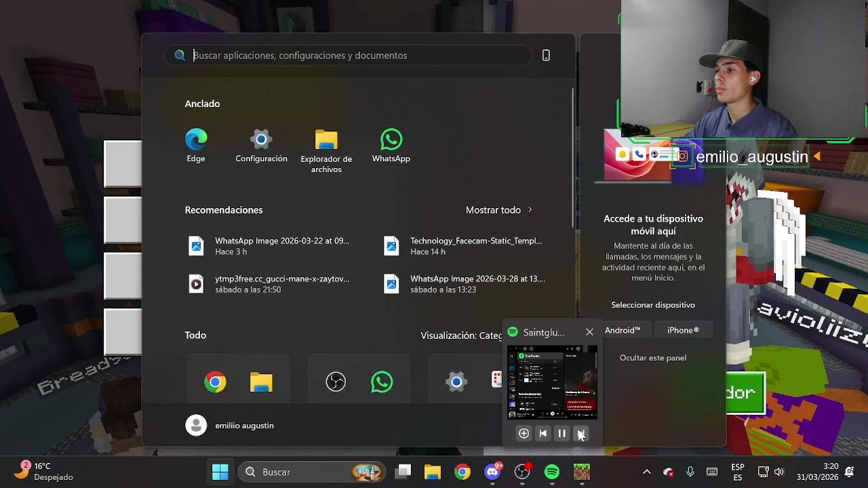868x488 pixels.
Task: Open the pinned Configuración app
Action: [x=261, y=146]
